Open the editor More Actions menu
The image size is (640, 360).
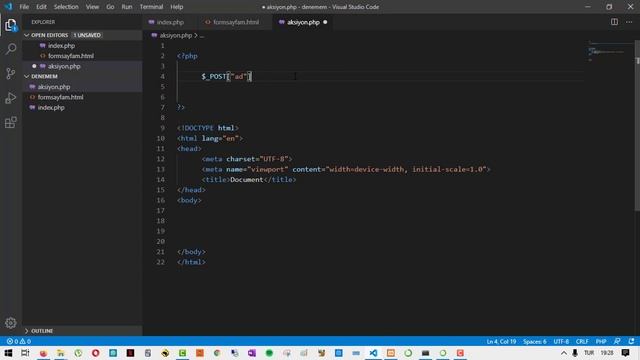click(629, 22)
